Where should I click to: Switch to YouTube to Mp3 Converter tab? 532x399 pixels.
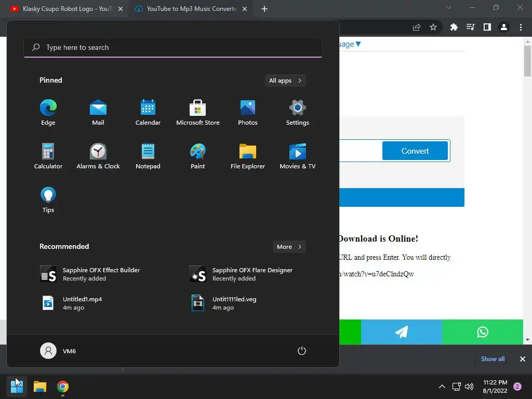pyautogui.click(x=190, y=9)
